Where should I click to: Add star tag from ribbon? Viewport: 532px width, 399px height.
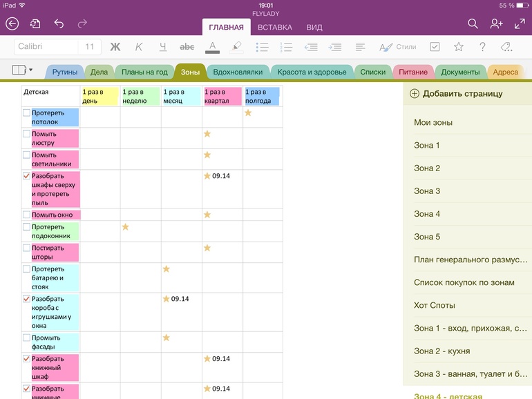coord(458,47)
